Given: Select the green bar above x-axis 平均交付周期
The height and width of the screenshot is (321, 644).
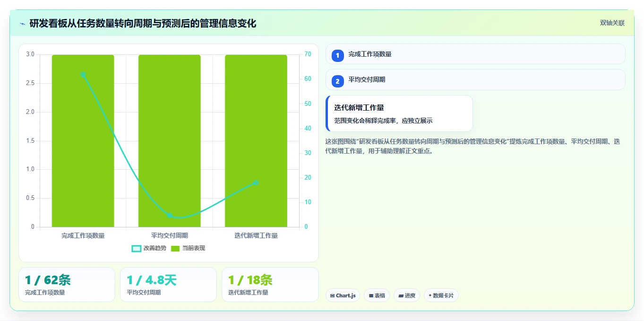Looking at the screenshot, I should pos(170,141).
